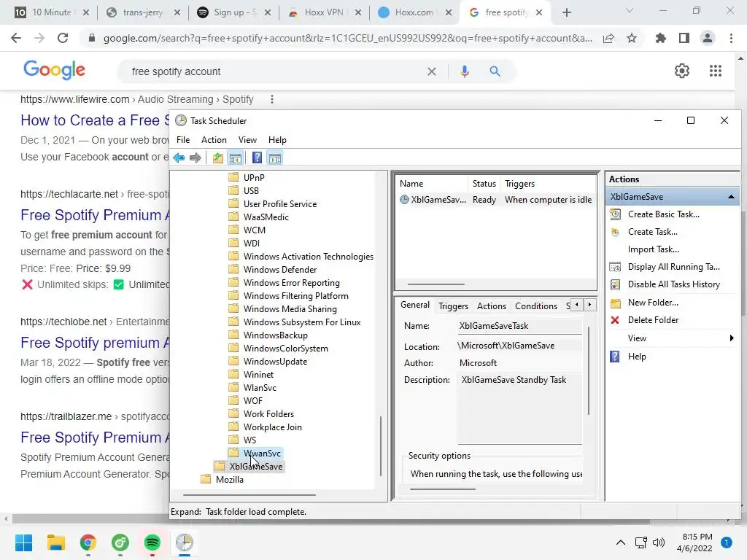Click the Triggers column header
747x560 pixels.
click(x=548, y=184)
